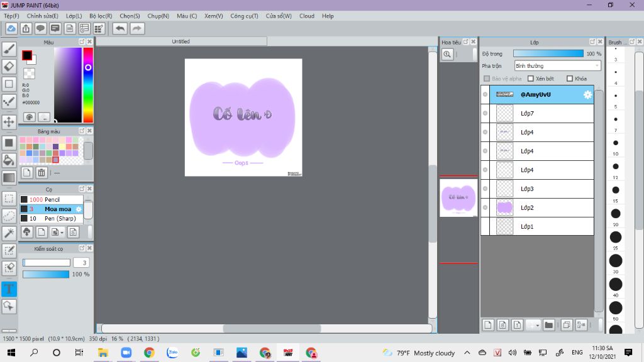Viewport: 644px width, 362px height.
Task: Click the page document toolbar icon
Action: tap(70, 28)
